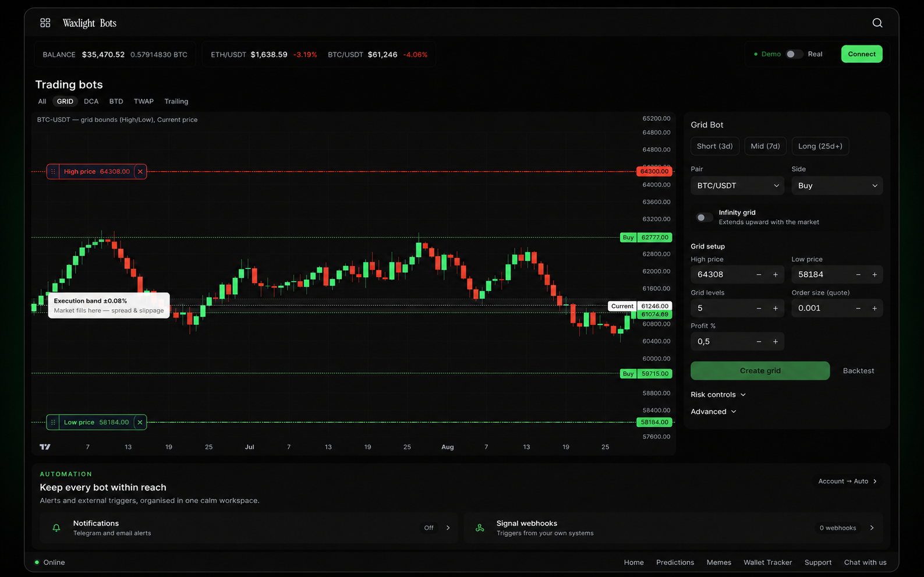The image size is (924, 577).
Task: Open the apps grid icon beside Waxlight Bots
Action: coord(45,23)
